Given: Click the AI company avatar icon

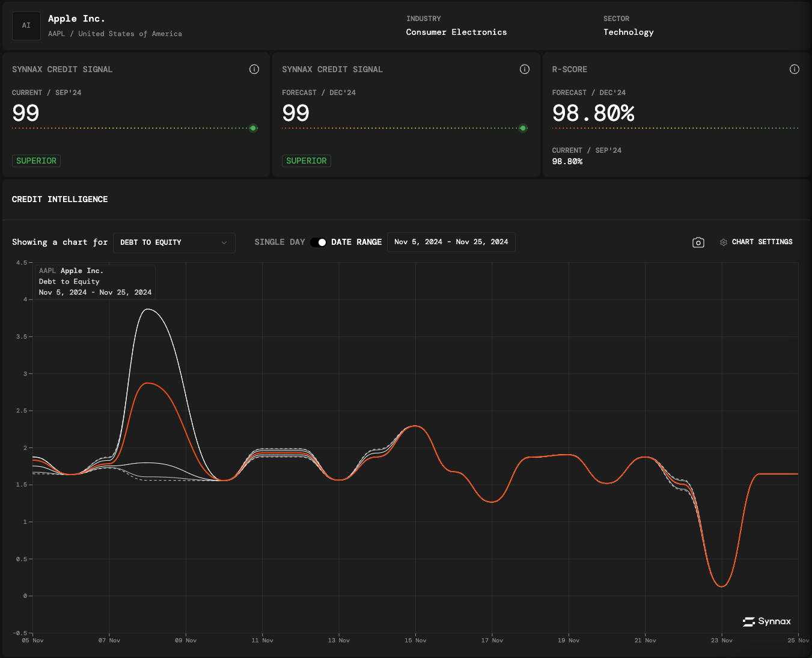Looking at the screenshot, I should tap(26, 26).
